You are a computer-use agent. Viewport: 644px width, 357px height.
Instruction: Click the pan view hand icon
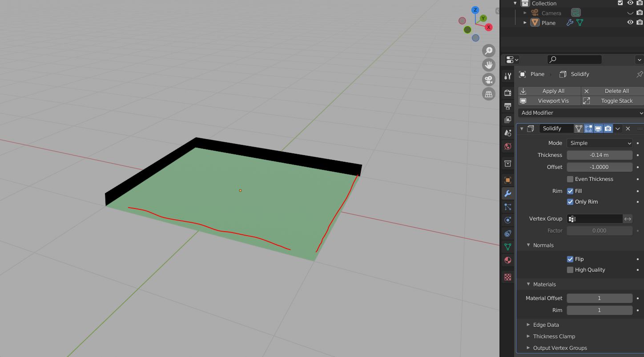(489, 65)
